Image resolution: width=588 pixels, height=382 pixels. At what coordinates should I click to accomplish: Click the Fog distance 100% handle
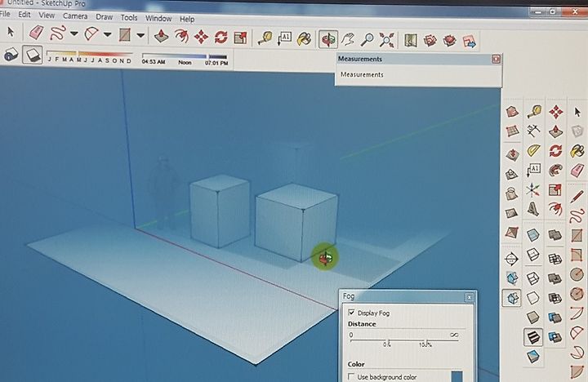tap(425, 342)
